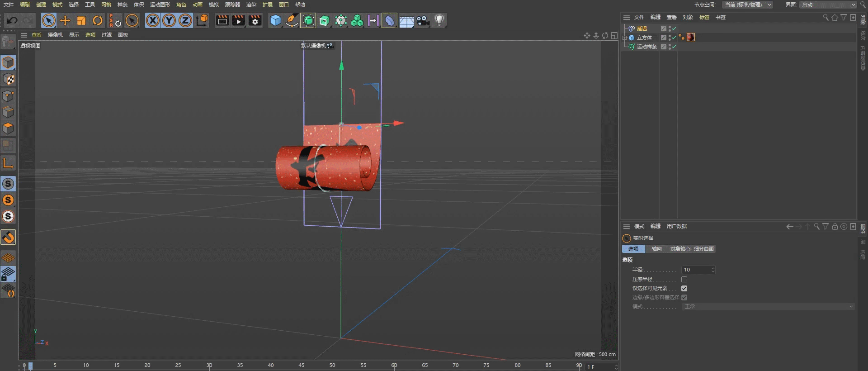Add a floor or environment grid object
868x371 pixels.
coord(406,21)
